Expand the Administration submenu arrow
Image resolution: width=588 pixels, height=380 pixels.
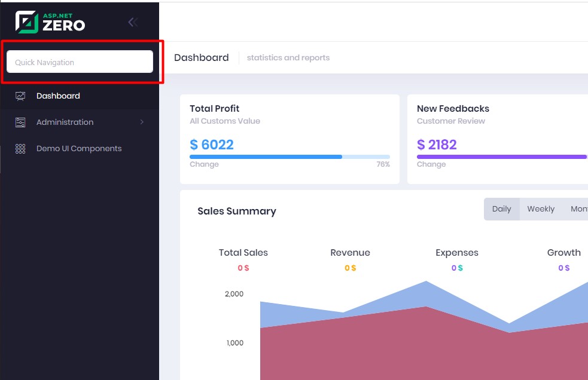point(142,122)
